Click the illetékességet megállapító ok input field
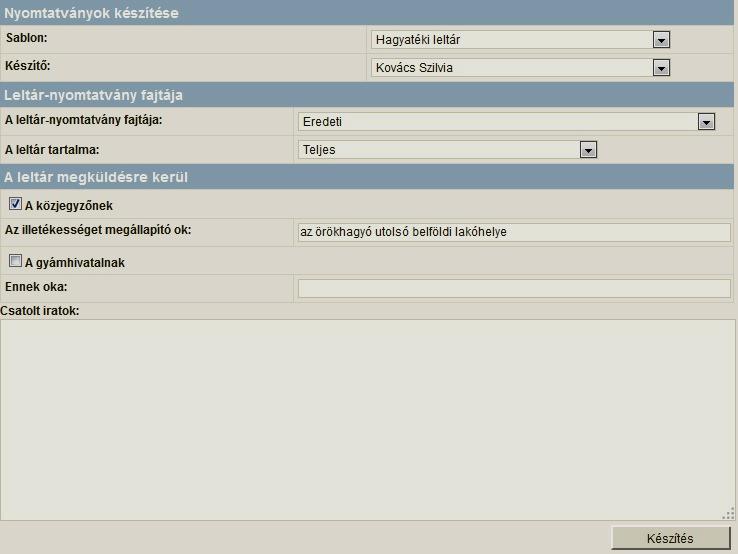The height and width of the screenshot is (554, 738). tap(514, 232)
